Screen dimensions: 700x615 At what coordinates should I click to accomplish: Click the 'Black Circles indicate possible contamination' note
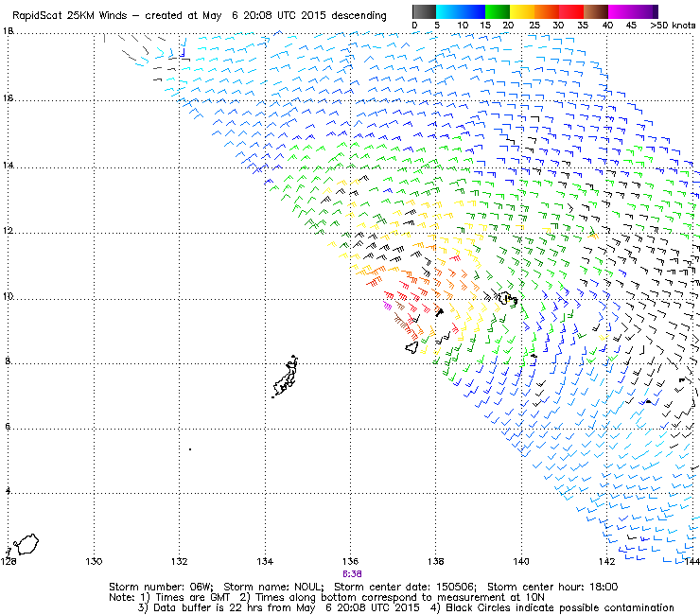[560, 607]
